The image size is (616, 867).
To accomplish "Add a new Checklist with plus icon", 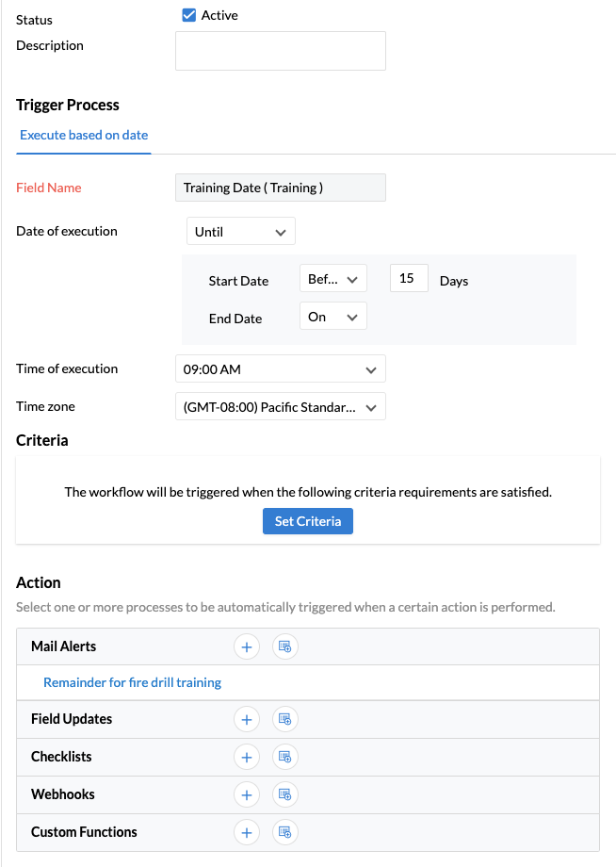I will (x=247, y=757).
